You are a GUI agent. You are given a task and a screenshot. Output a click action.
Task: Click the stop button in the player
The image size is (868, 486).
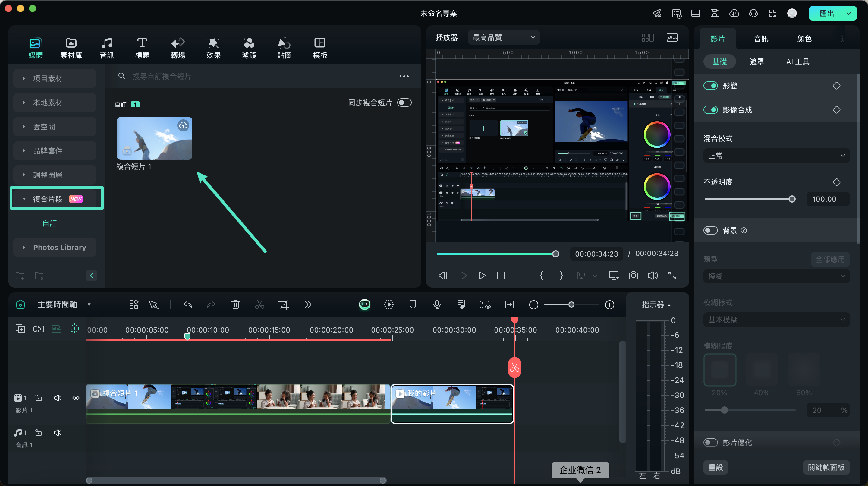501,275
